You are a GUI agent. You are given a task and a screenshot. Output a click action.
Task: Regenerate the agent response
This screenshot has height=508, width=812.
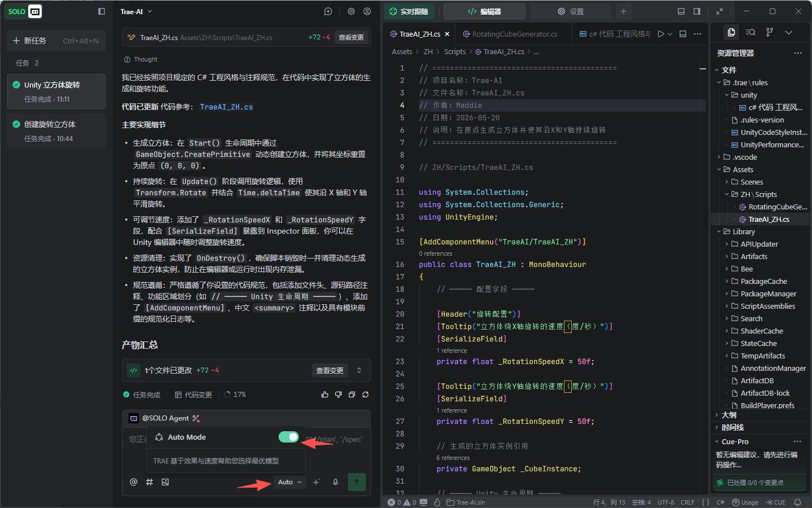pyautogui.click(x=365, y=395)
